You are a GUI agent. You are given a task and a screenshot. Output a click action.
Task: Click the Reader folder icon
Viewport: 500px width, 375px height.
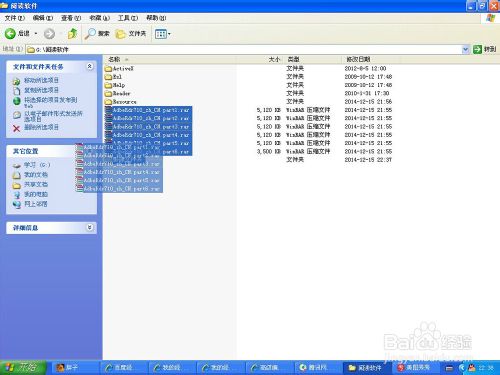tap(108, 94)
